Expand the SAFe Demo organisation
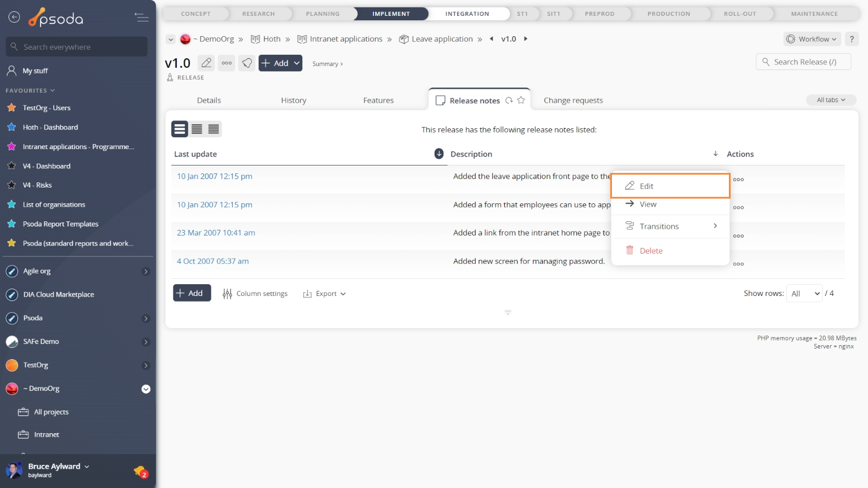Viewport: 868px width, 488px height. point(146,342)
